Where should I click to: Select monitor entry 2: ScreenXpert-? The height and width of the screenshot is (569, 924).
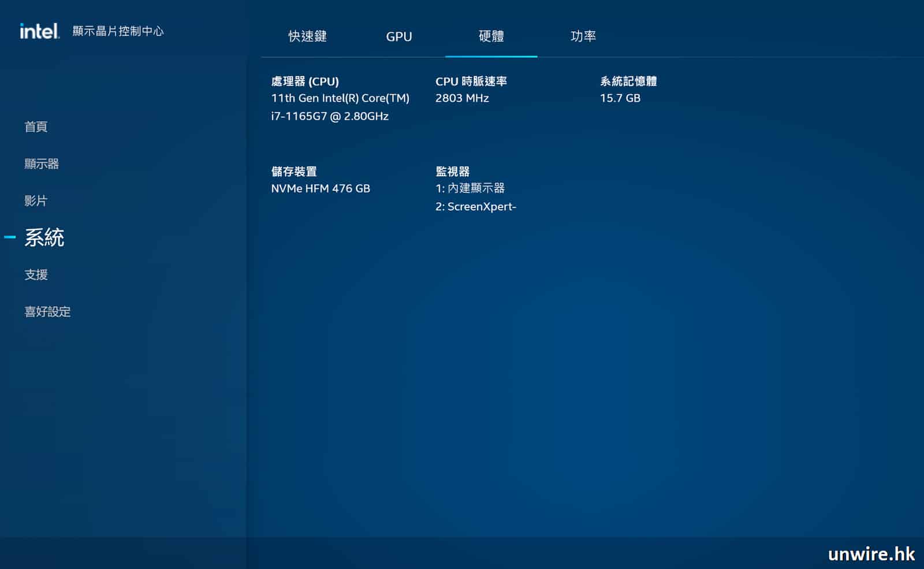pos(475,207)
